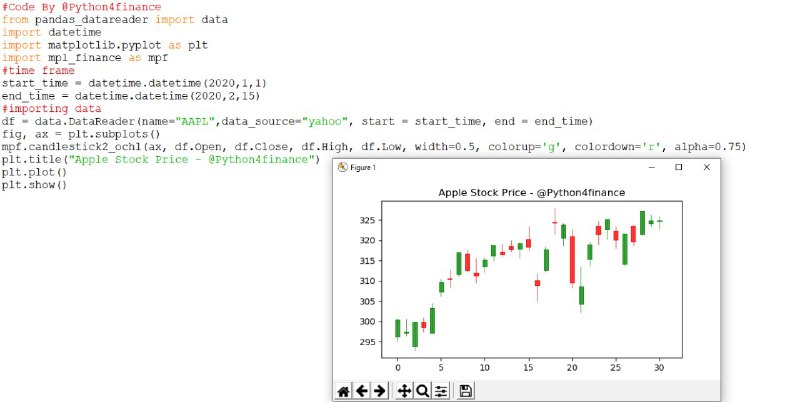Click the x-axis tick label 15
This screenshot has width=800, height=402.
click(529, 367)
